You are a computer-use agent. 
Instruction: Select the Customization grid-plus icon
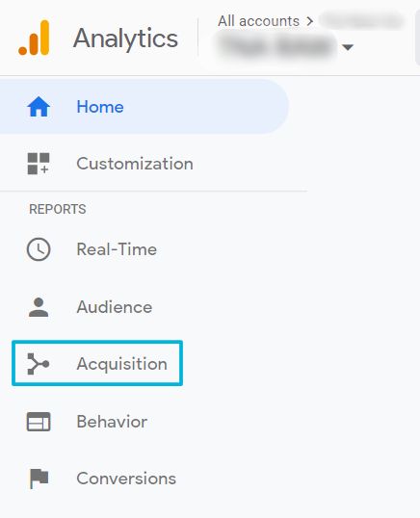(39, 163)
